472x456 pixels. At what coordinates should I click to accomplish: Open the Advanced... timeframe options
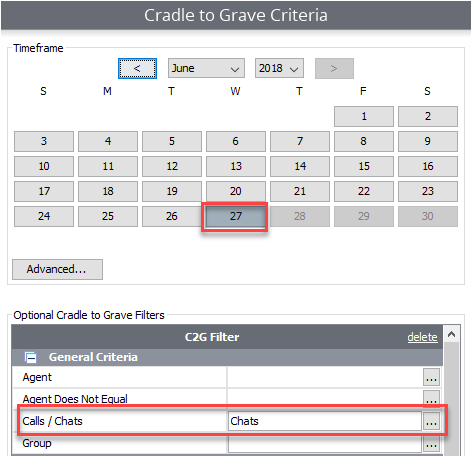coord(57,269)
